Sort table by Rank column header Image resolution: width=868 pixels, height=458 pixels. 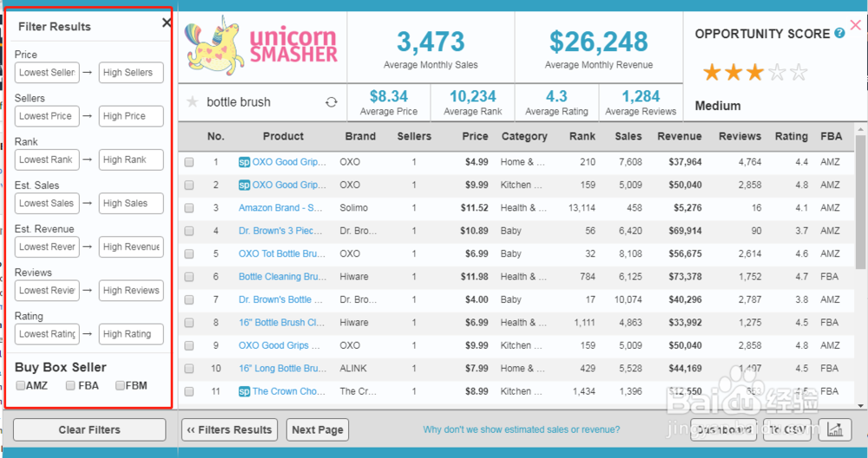tap(582, 136)
